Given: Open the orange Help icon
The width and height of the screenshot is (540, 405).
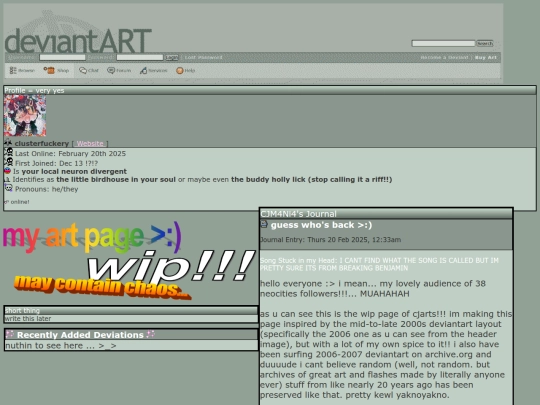Looking at the screenshot, I should coord(179,70).
